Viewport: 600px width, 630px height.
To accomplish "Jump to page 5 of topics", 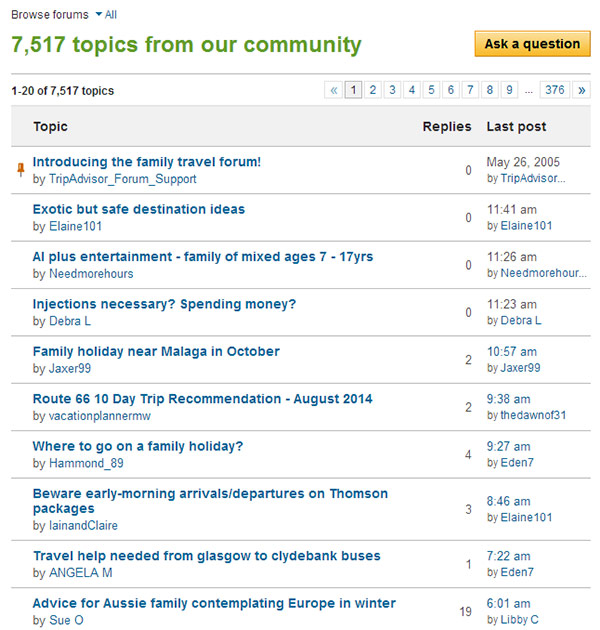I will coord(431,90).
